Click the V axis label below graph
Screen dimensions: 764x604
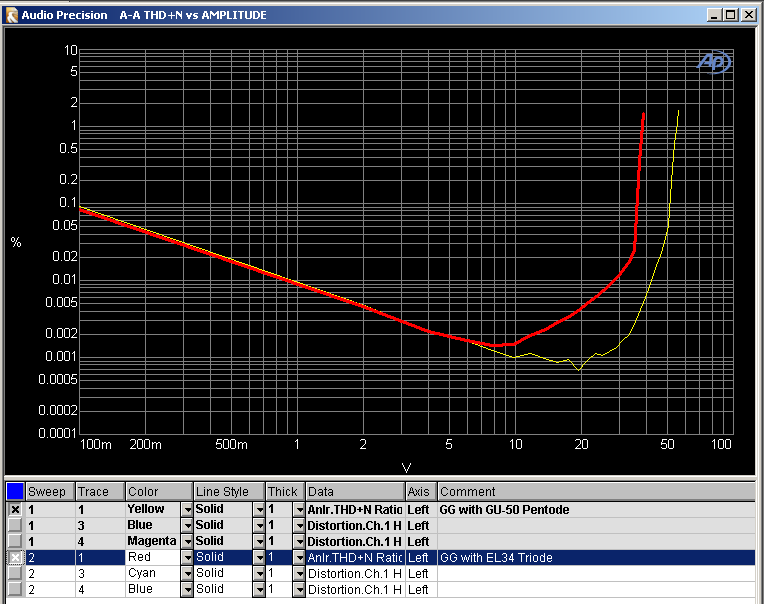[x=406, y=467]
